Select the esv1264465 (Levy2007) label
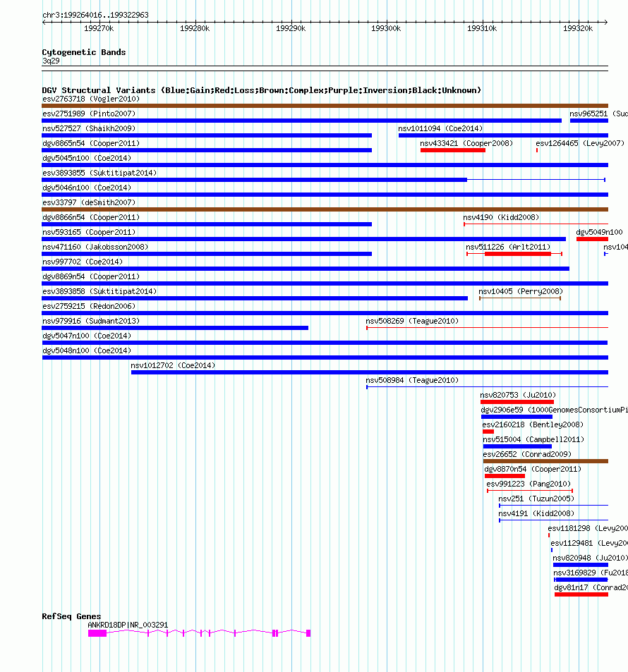Image resolution: width=628 pixels, height=672 pixels. 580,143
